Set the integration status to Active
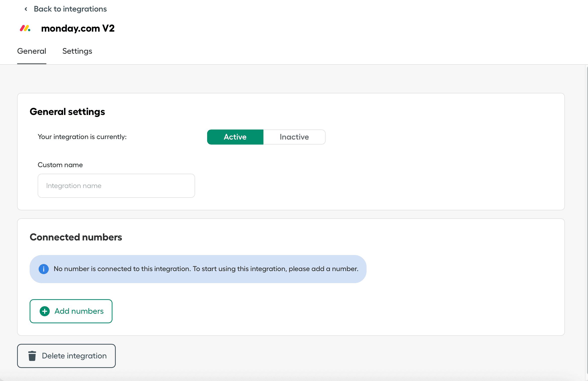This screenshot has height=381, width=588. (x=235, y=137)
